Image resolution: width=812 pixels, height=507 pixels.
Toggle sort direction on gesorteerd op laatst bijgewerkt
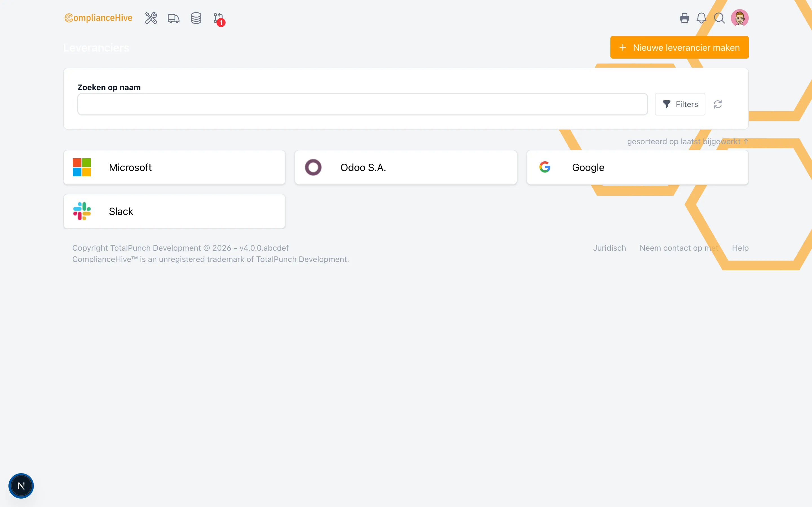coord(687,141)
